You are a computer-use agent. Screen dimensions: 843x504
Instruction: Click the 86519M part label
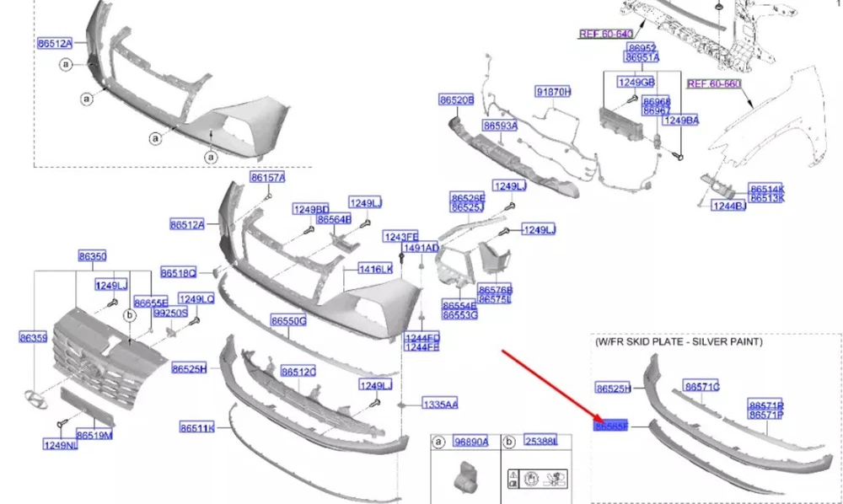pyautogui.click(x=94, y=435)
